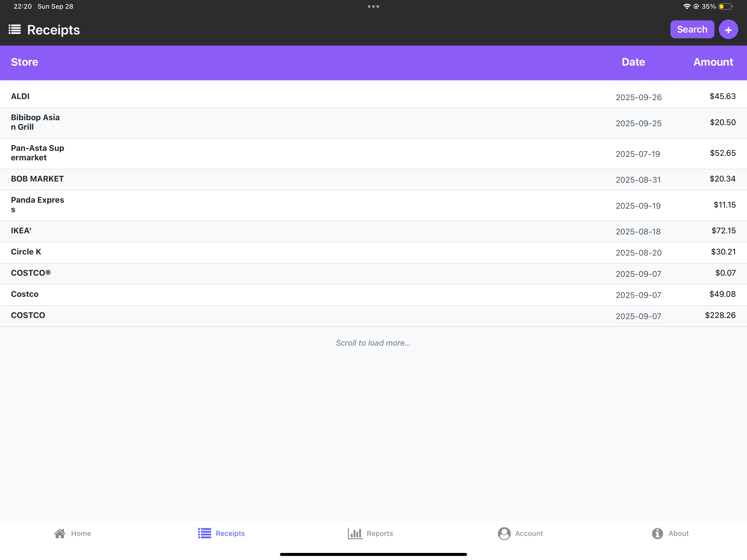The image size is (747, 560).
Task: Click the amount $11.15
Action: pyautogui.click(x=724, y=205)
